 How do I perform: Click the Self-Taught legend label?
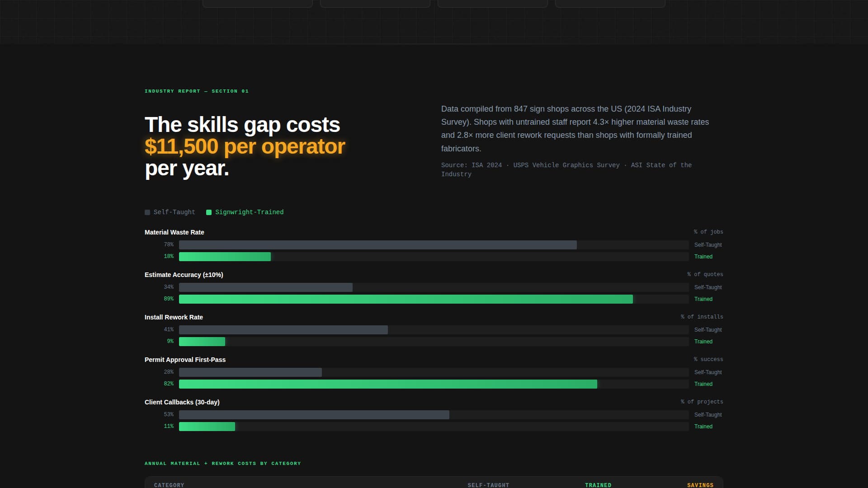[174, 212]
